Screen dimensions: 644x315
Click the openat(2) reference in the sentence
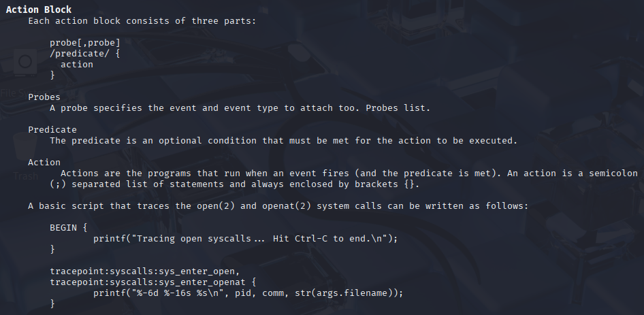click(x=287, y=205)
